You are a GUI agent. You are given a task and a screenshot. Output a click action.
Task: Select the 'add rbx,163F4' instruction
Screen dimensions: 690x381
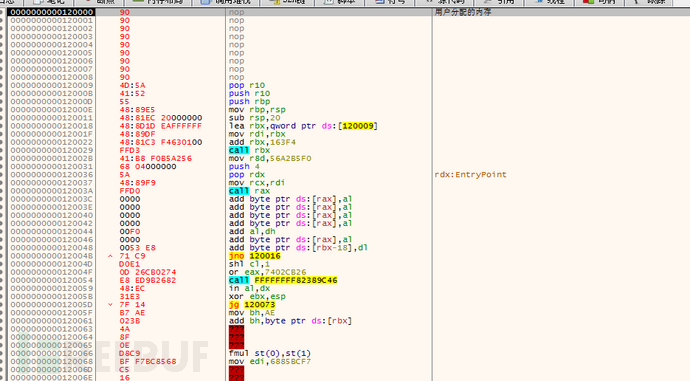[x=262, y=142]
